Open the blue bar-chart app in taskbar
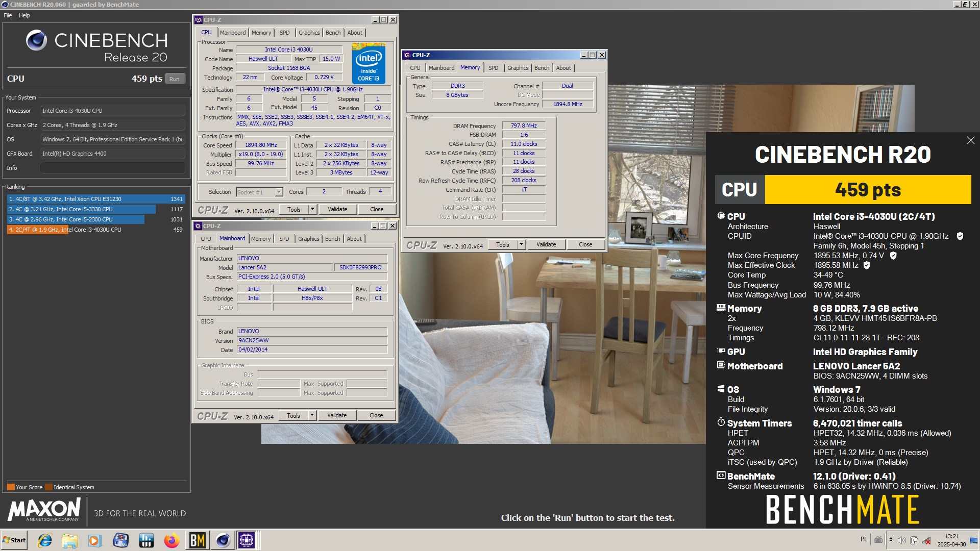 point(146,540)
